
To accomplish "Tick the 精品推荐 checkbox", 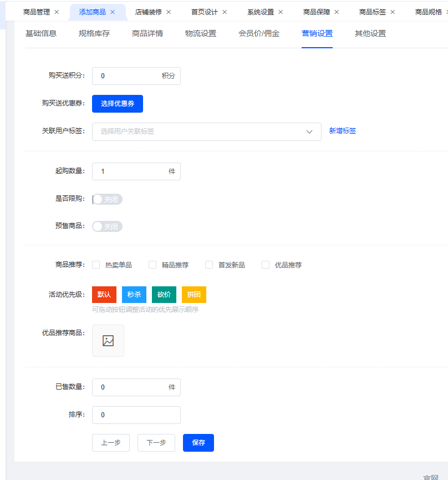I will (152, 265).
